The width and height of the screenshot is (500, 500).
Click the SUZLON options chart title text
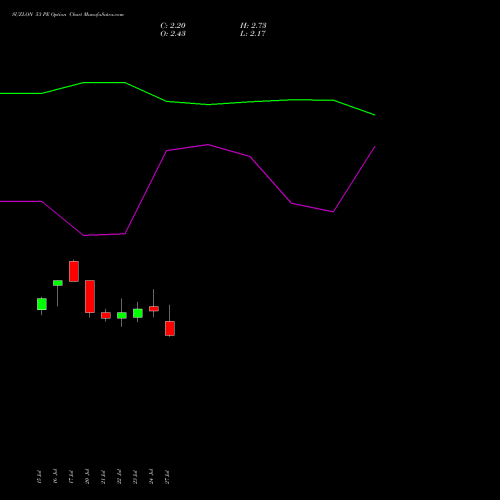68,15
